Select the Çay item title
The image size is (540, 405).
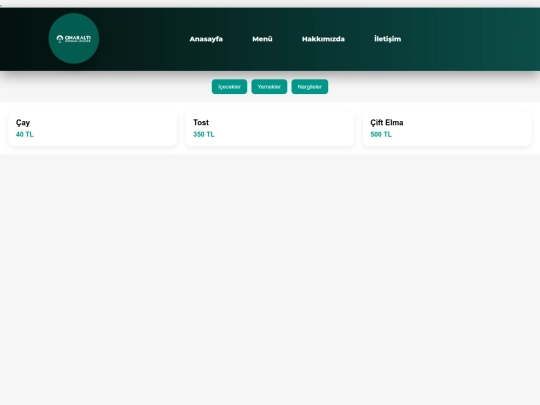point(23,123)
